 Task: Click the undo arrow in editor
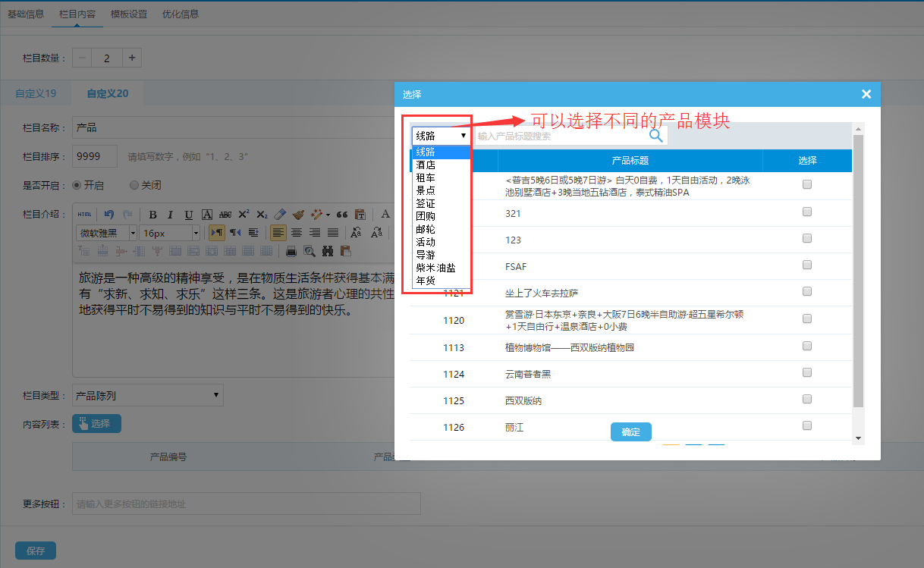click(109, 215)
